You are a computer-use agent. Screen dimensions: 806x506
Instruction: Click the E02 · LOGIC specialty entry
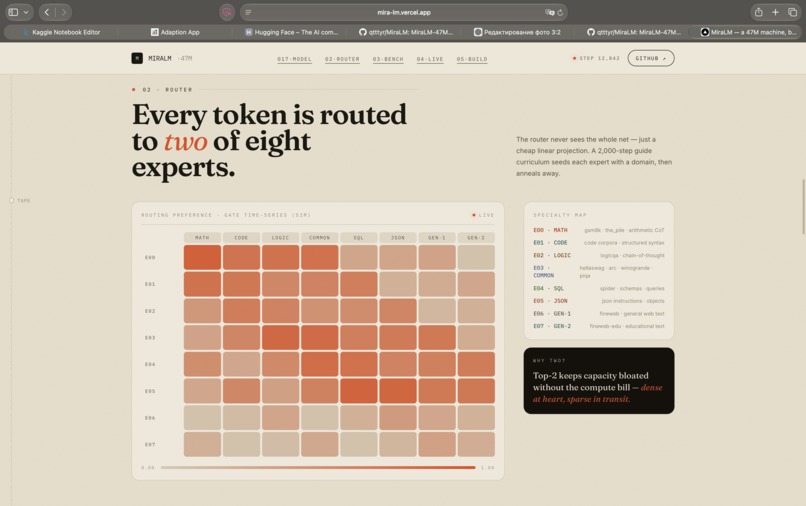pos(598,255)
